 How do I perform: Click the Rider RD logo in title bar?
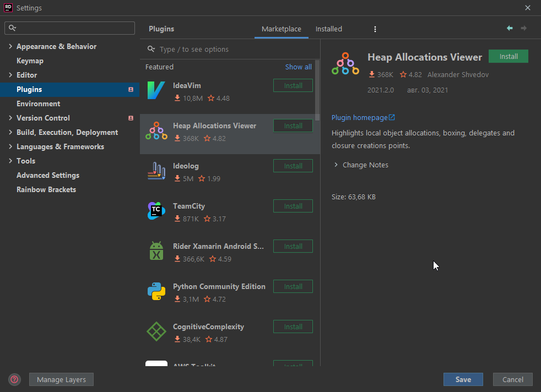[x=8, y=8]
